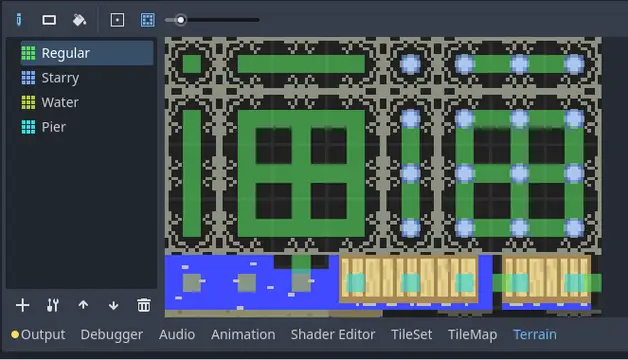Select the rectangle draw tool
This screenshot has width=628, height=360.
pos(49,20)
